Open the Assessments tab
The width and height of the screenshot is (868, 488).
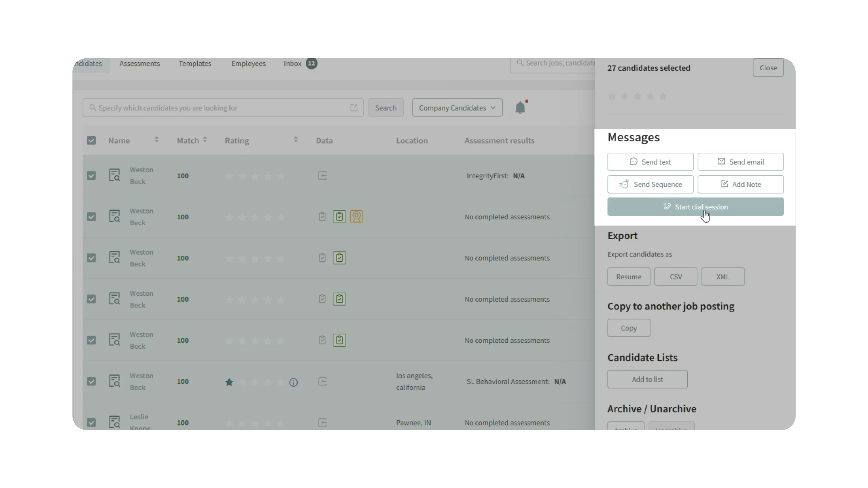click(x=139, y=64)
